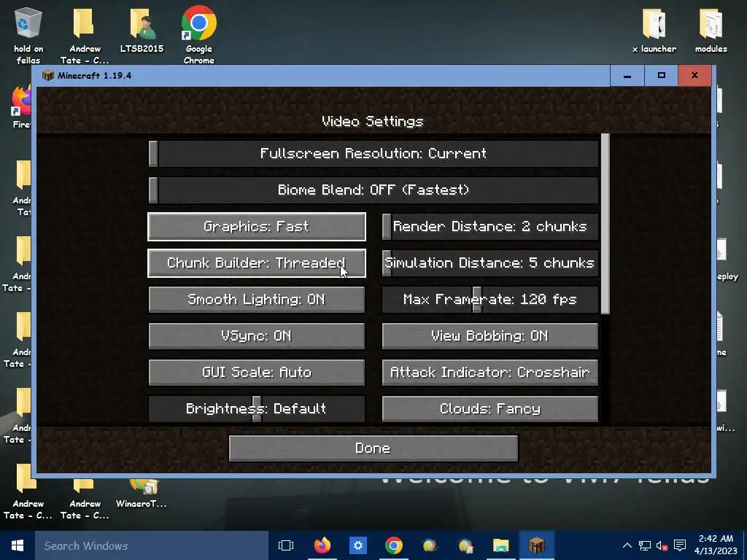Open the Recycle Bin named hold on fellas
This screenshot has width=747, height=560.
pyautogui.click(x=28, y=35)
